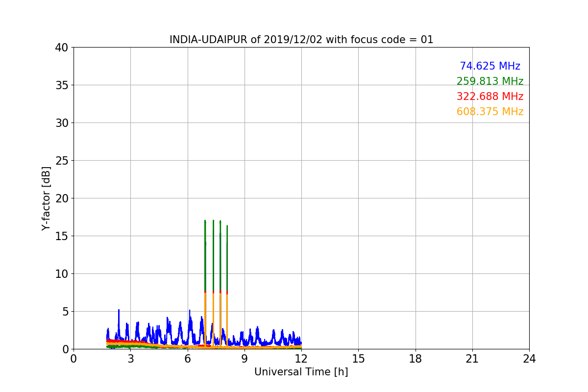Click the x-axis tick label 18
Image resolution: width=588 pixels, height=392 pixels.
416,359
